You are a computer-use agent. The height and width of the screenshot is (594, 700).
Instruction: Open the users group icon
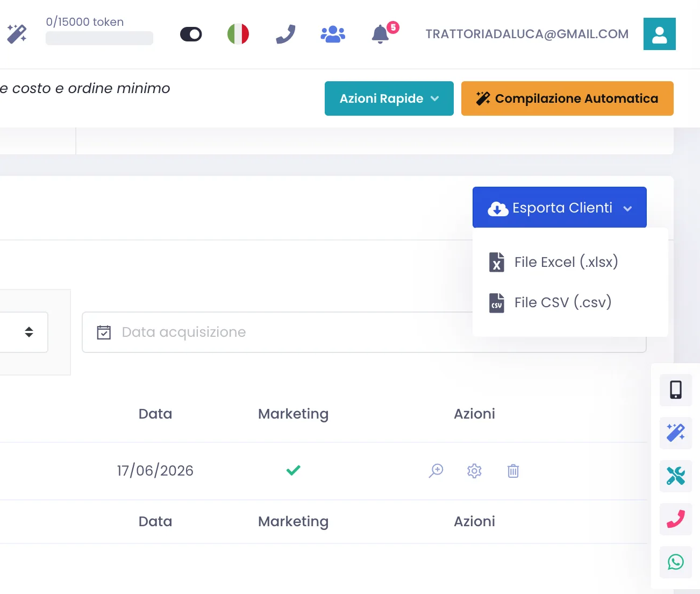coord(333,34)
